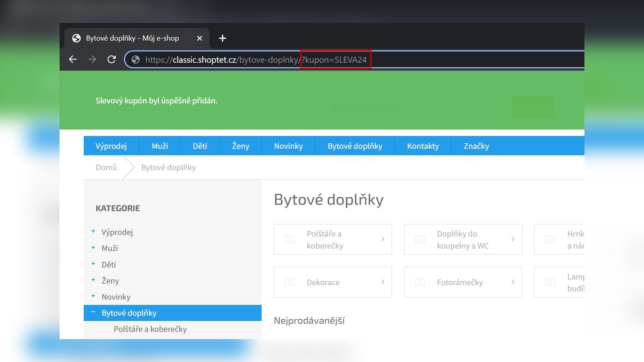644x362 pixels.
Task: Open a new browser tab
Action: (222, 38)
